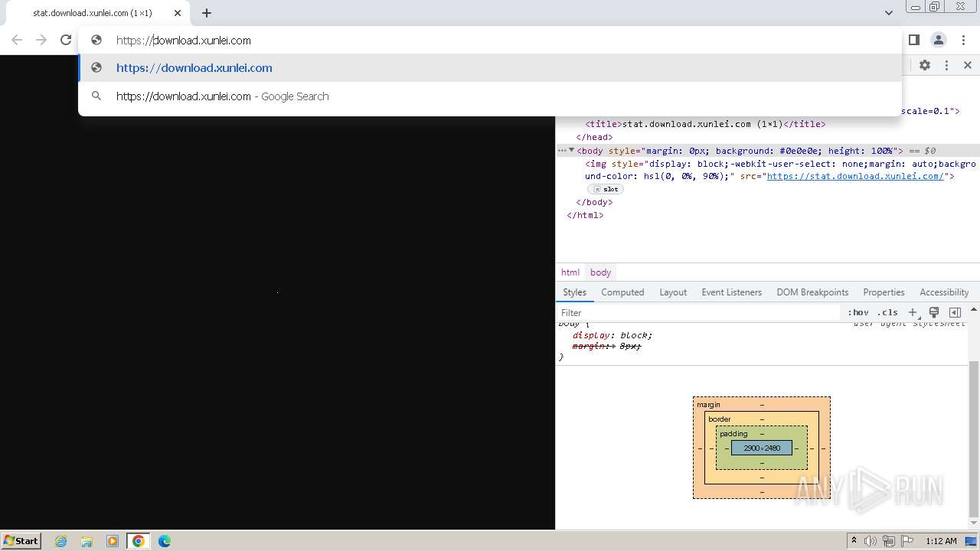The height and width of the screenshot is (551, 980).
Task: Switch to the Styles tab
Action: click(574, 292)
